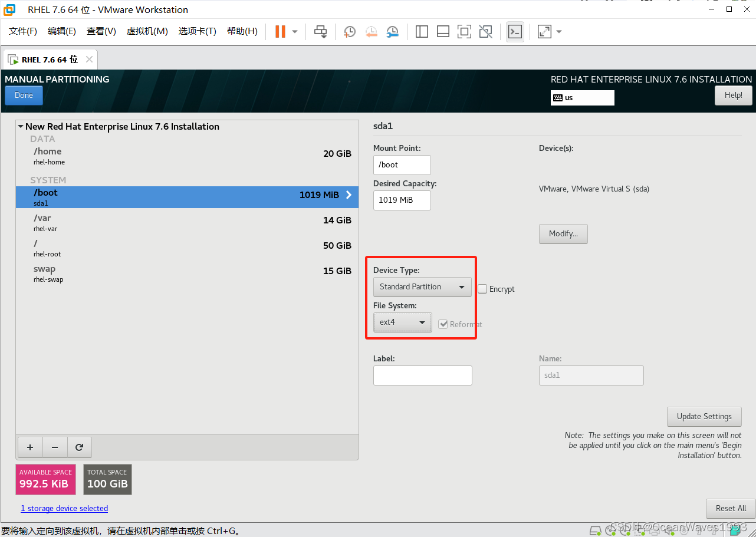The image size is (756, 537).
Task: Select the RHEL 7.6 64 位 tab
Action: (x=50, y=60)
